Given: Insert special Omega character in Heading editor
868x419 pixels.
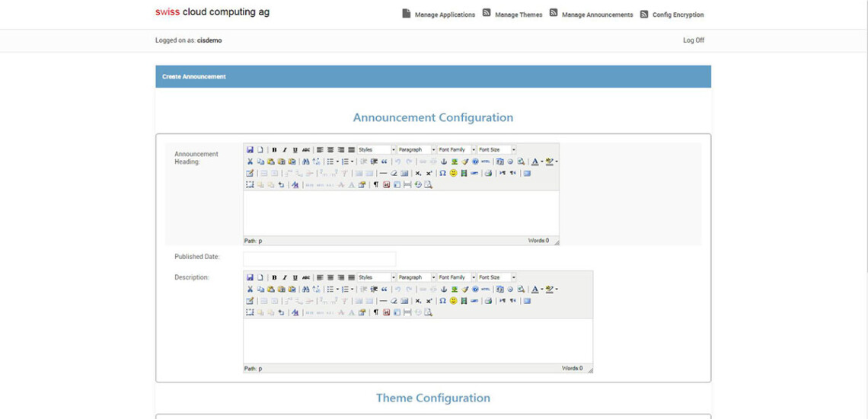Looking at the screenshot, I should (442, 174).
